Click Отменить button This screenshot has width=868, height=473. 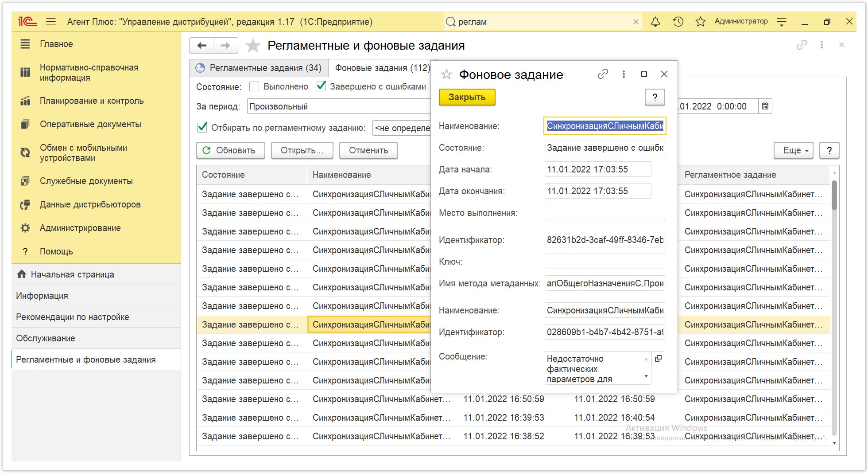368,150
